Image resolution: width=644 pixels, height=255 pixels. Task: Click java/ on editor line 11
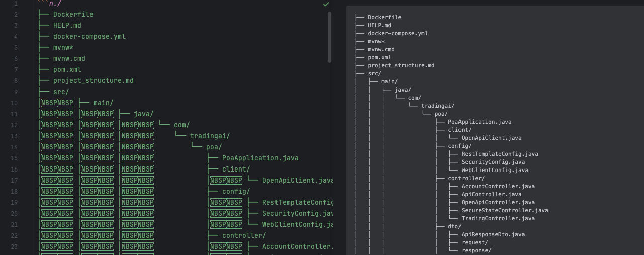144,114
